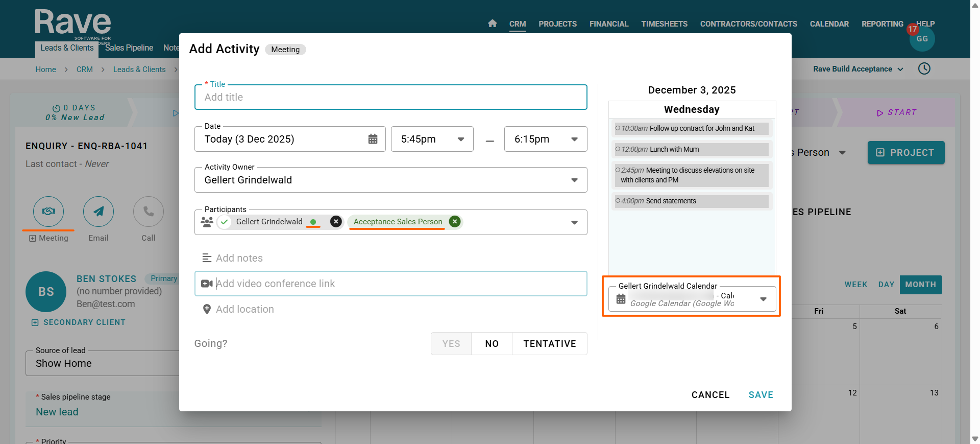Click the Start pipeline stage
The height and width of the screenshot is (444, 980).
[897, 112]
